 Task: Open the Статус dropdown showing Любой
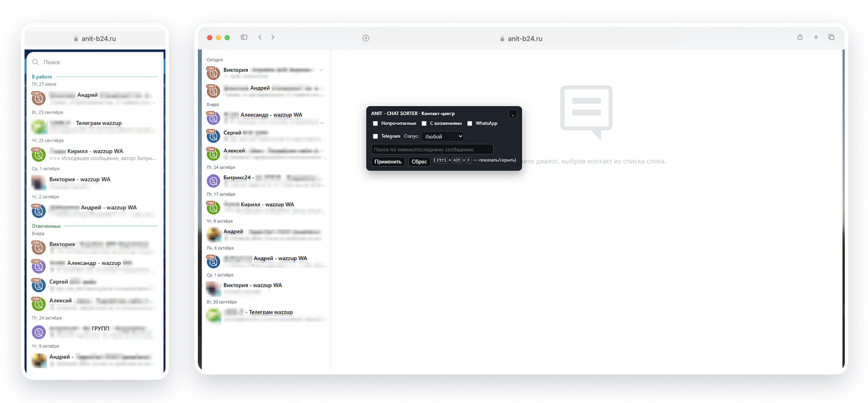(x=443, y=137)
